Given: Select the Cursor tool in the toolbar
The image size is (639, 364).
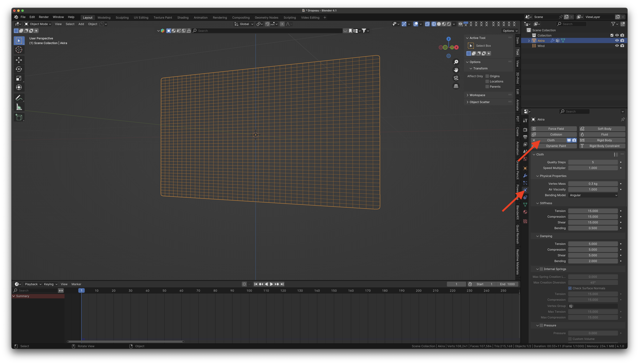Looking at the screenshot, I should coord(19,50).
